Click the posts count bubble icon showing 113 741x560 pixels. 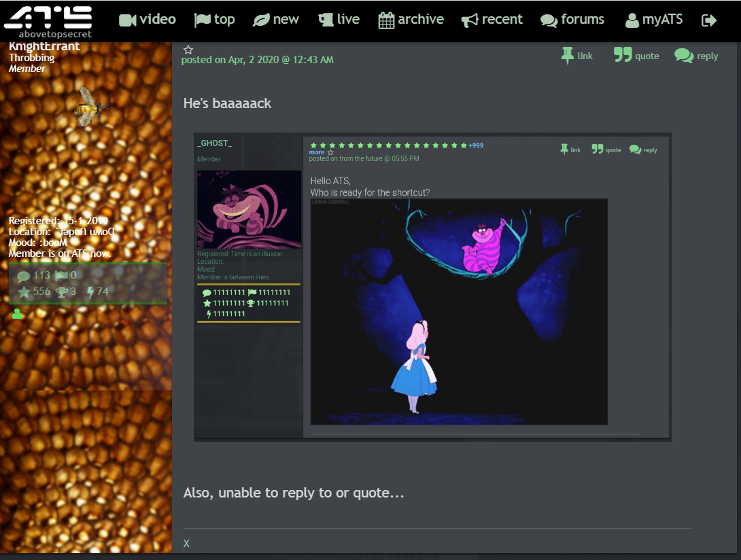click(24, 276)
